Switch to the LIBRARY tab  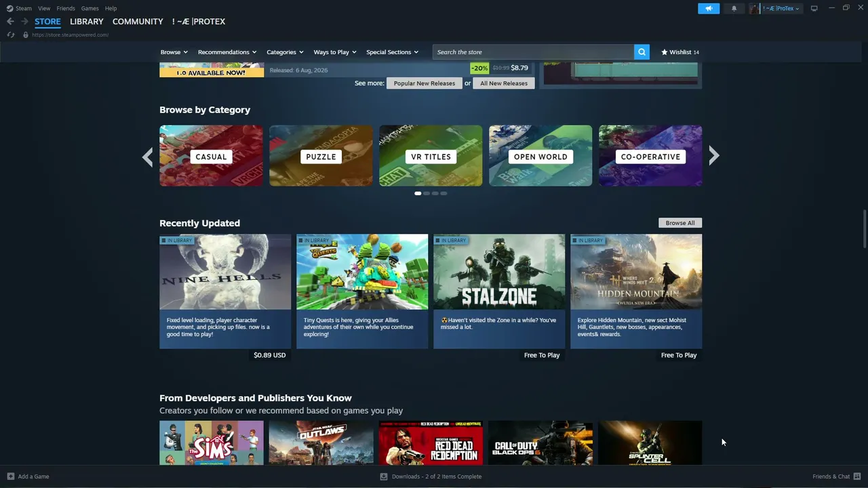(x=87, y=22)
